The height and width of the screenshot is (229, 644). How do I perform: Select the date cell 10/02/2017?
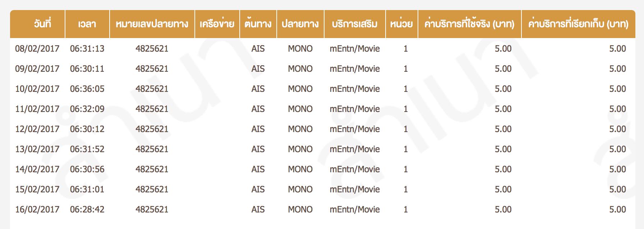coord(37,89)
